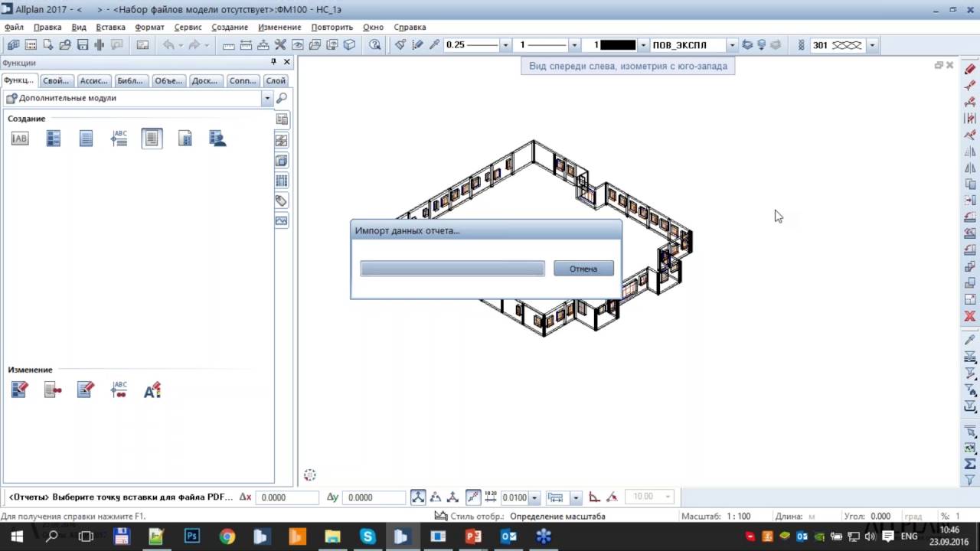Open the wrench and screwdriver tools icon
The image size is (980, 551).
point(280,45)
